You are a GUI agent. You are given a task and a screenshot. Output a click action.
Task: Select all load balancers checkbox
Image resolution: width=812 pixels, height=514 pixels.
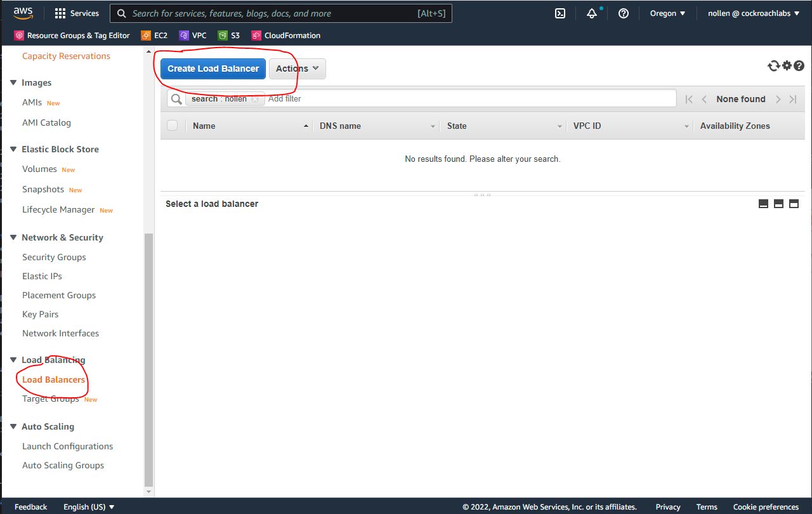click(x=173, y=126)
